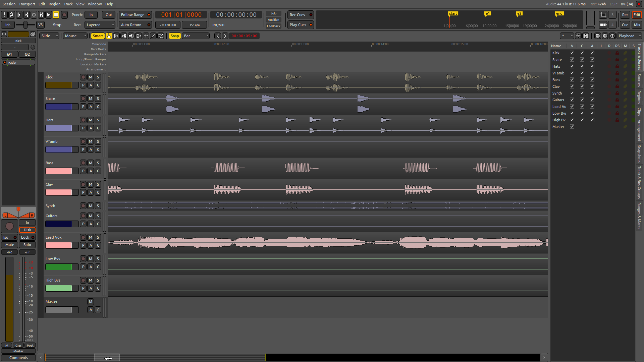
Task: Expand the Bar snap grid dropdown
Action: (196, 36)
